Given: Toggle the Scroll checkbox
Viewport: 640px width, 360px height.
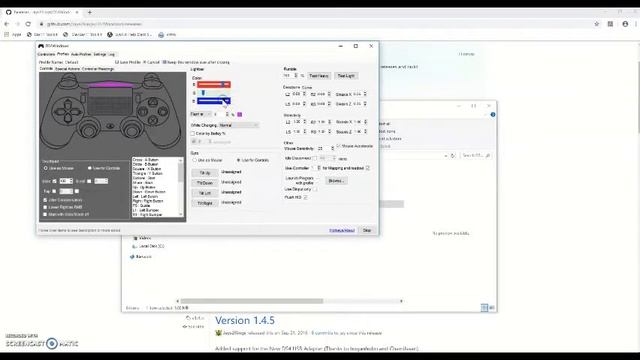Looking at the screenshot, I should click(89, 181).
